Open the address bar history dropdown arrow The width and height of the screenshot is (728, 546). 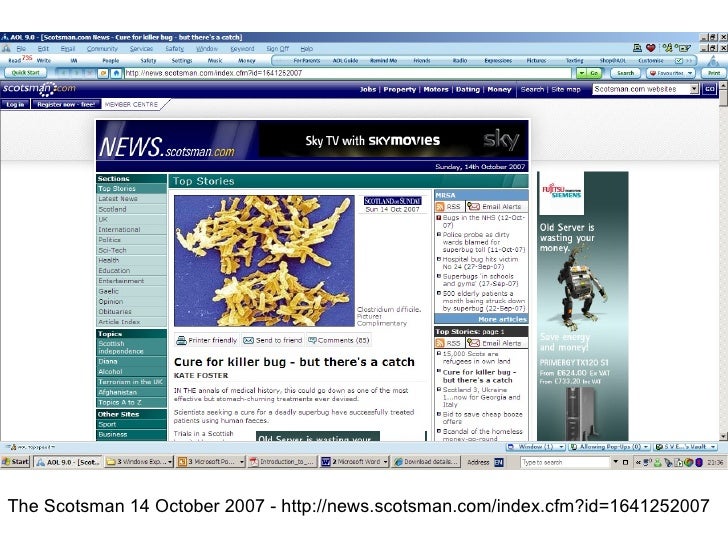(x=581, y=73)
